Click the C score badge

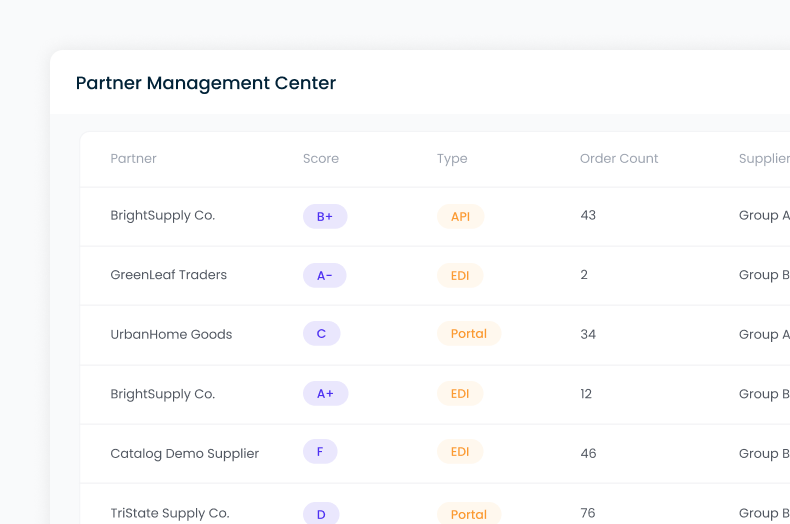pyautogui.click(x=321, y=334)
